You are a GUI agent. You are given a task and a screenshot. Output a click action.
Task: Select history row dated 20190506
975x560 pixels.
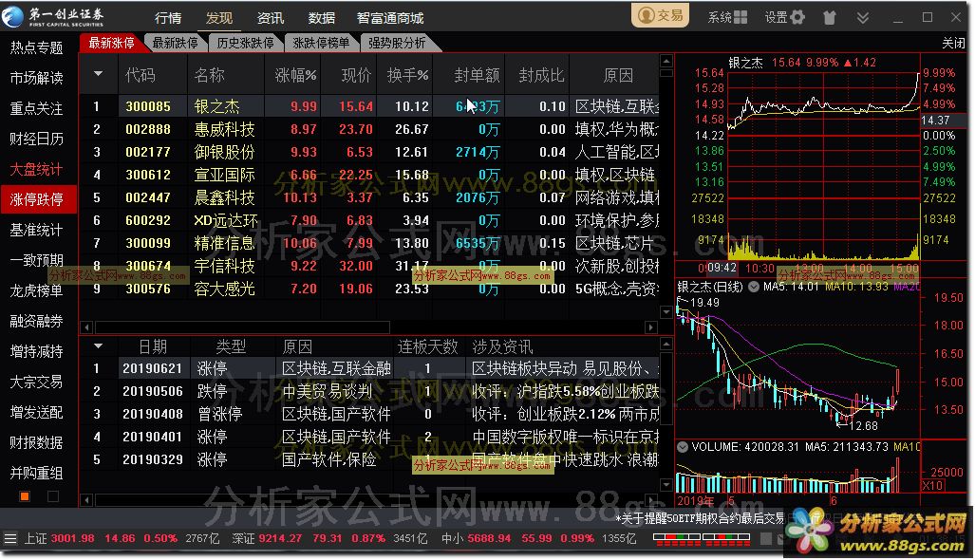click(369, 391)
